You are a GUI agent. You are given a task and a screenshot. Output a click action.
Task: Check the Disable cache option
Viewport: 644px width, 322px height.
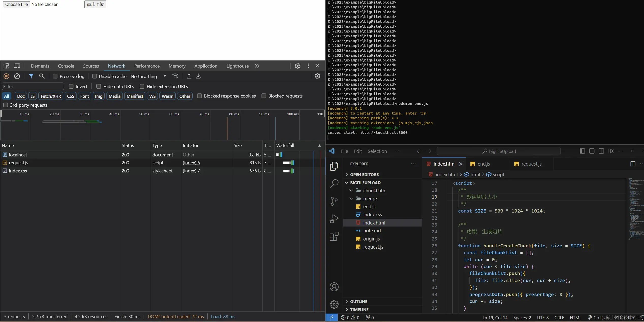point(95,76)
